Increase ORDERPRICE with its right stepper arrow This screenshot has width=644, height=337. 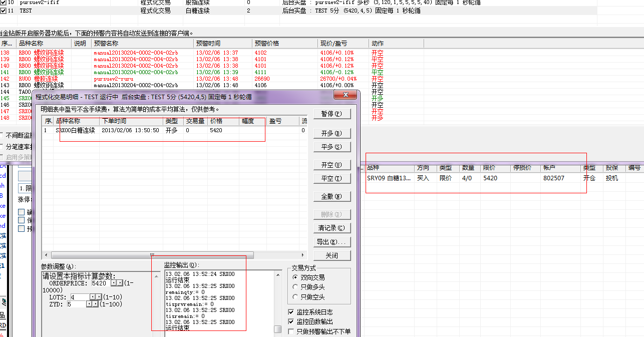point(120,283)
